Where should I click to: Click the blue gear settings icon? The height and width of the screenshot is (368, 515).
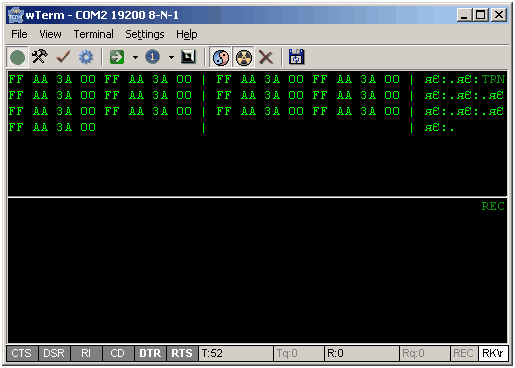[86, 57]
